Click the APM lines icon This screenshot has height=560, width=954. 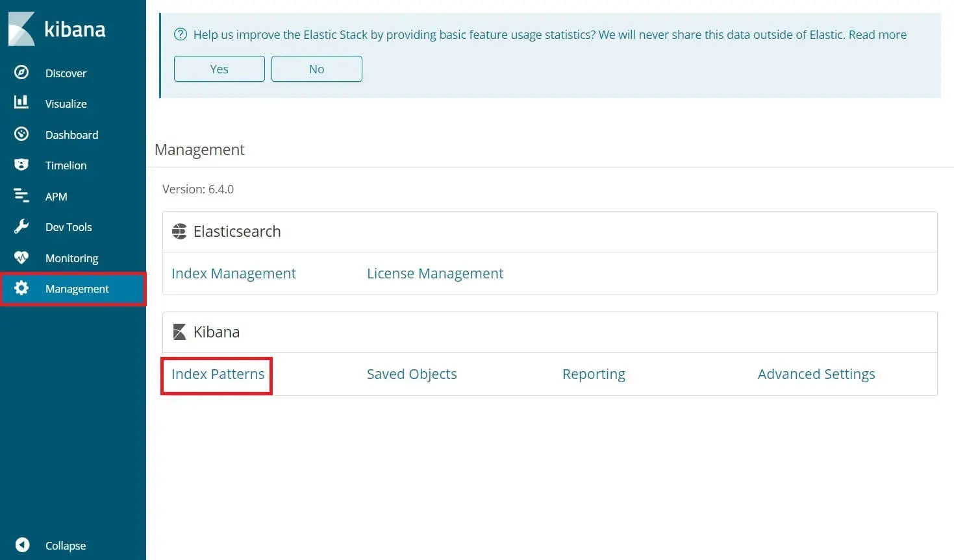(21, 195)
